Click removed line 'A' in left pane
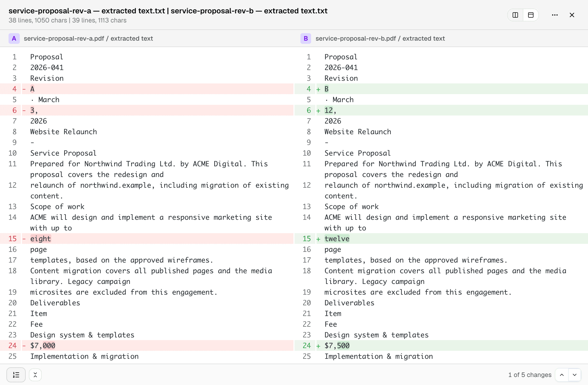The height and width of the screenshot is (385, 588). click(147, 89)
